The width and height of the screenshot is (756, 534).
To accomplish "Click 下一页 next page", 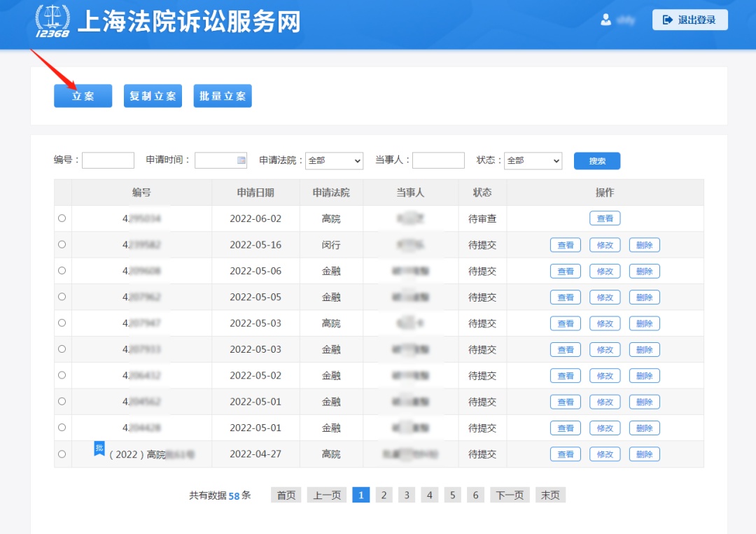I will [x=510, y=496].
